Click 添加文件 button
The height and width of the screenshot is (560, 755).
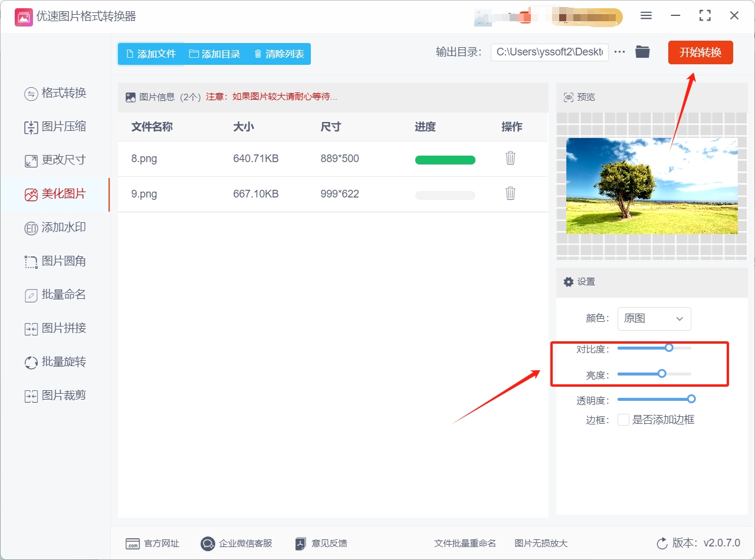(151, 54)
